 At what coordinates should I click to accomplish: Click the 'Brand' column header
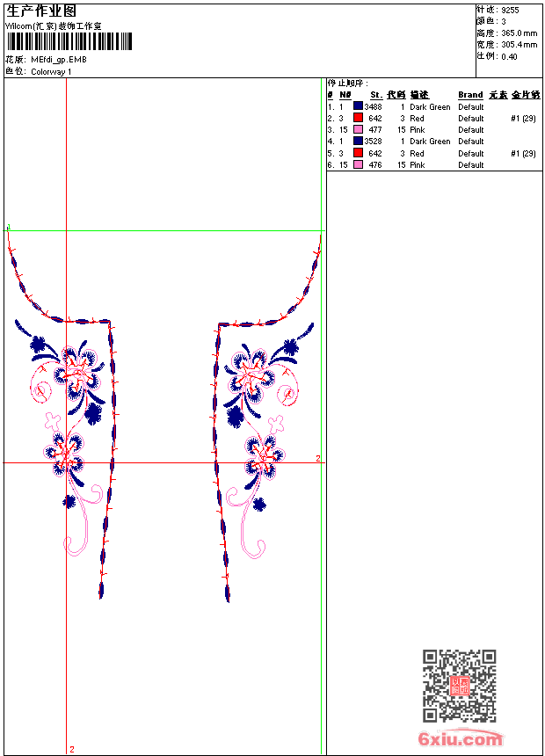[470, 95]
